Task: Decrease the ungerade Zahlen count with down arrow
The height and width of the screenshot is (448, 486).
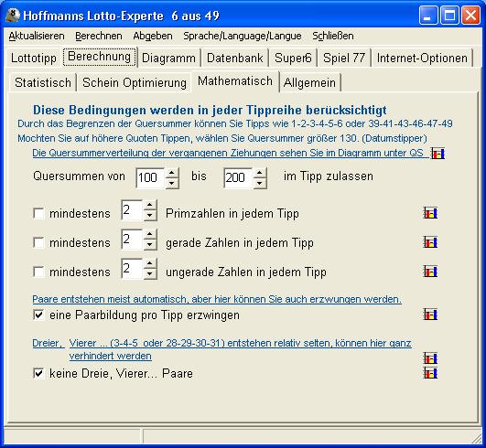Action: (150, 274)
